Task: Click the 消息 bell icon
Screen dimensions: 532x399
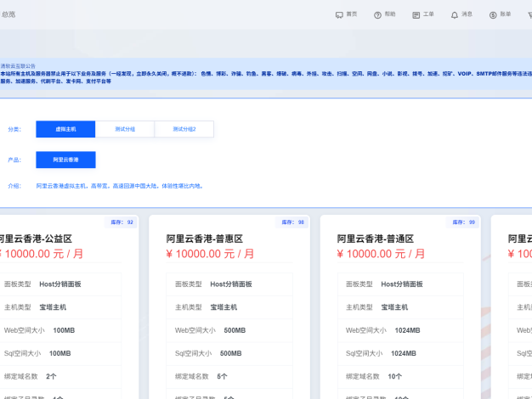Action: click(455, 14)
